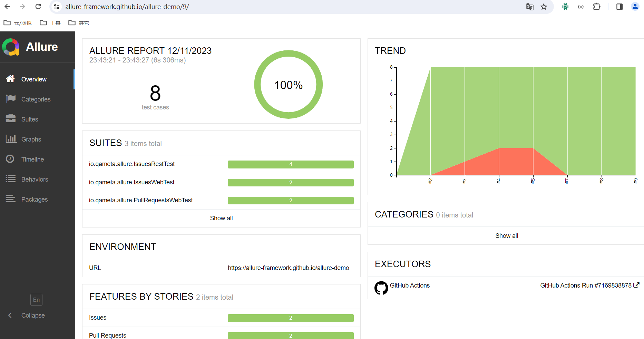Image resolution: width=644 pixels, height=339 pixels.
Task: Click the Allure logo icon
Action: click(11, 47)
